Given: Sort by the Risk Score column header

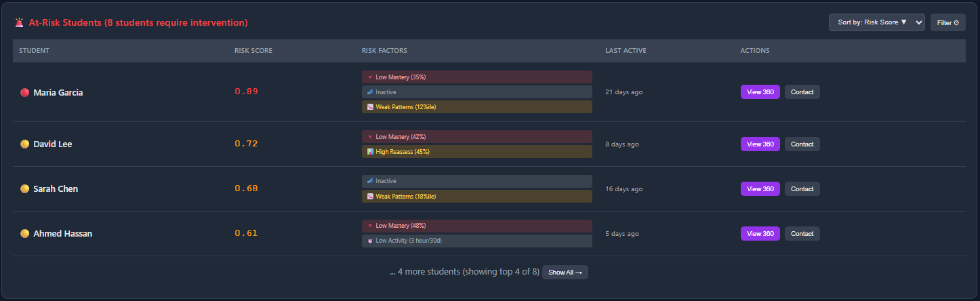Looking at the screenshot, I should 253,51.
